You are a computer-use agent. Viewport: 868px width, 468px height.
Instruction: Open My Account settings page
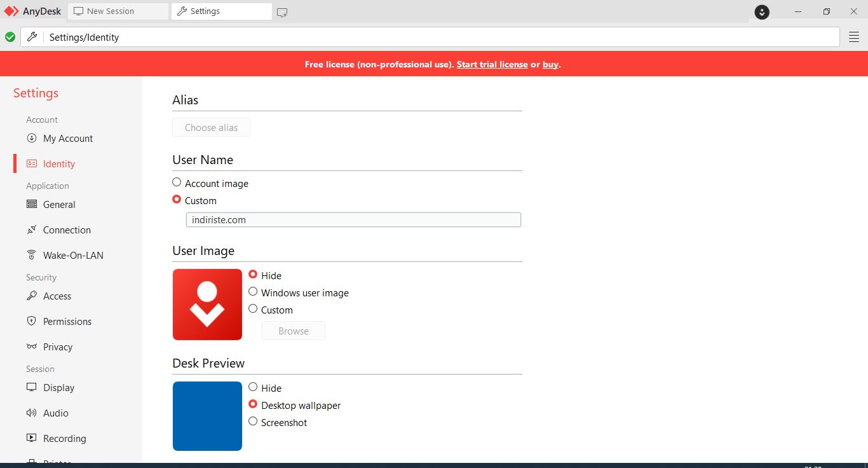(68, 138)
